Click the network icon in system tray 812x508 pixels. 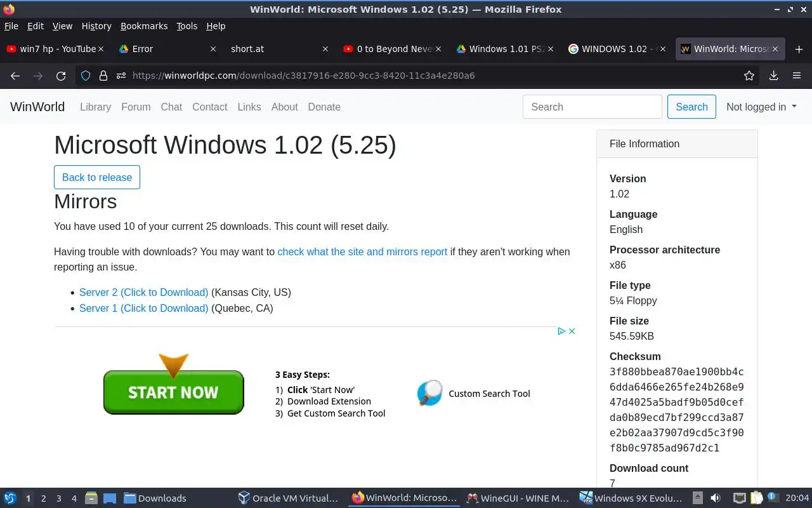pyautogui.click(x=739, y=498)
